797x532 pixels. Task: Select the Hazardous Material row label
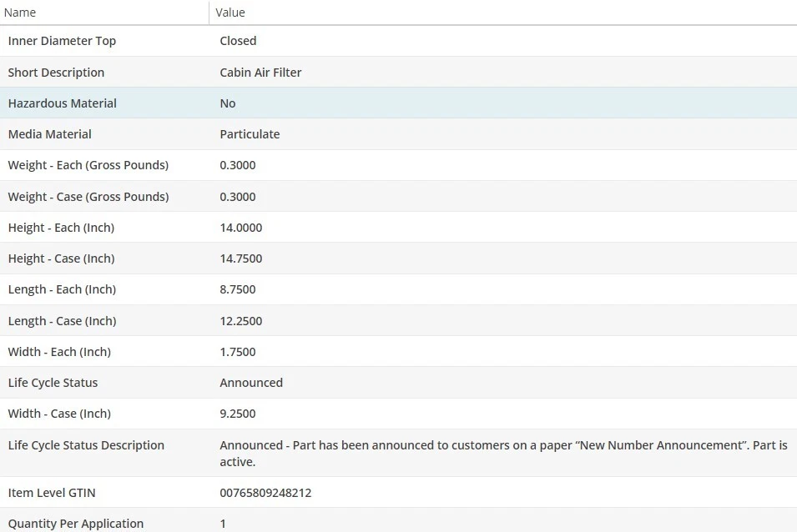[62, 103]
